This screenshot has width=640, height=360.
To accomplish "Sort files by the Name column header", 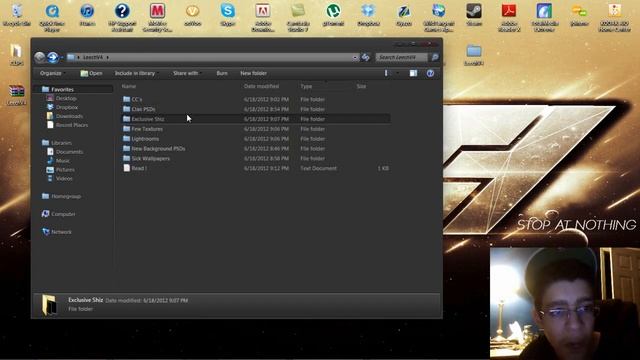I will coord(129,86).
